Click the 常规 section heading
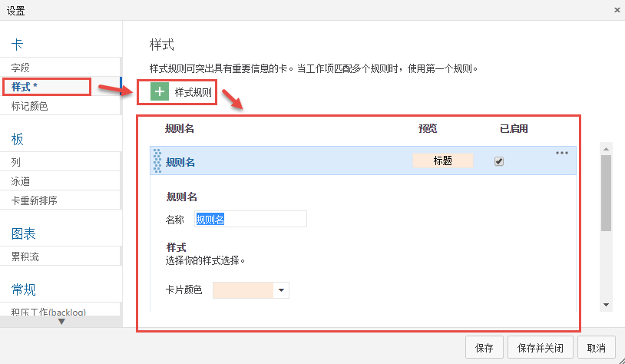Screen dimensions: 625x364 coord(24,290)
